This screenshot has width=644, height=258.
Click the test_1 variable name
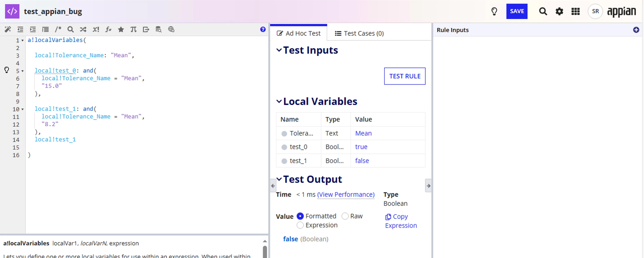click(298, 161)
